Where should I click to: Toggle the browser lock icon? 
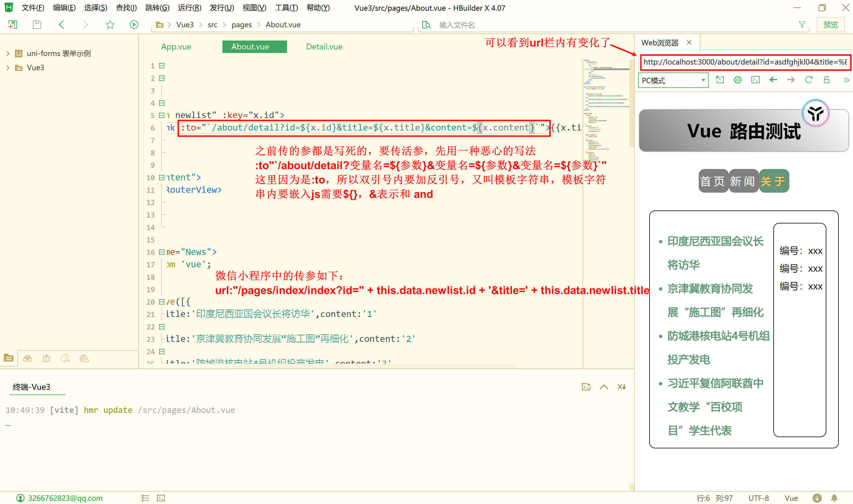[827, 80]
